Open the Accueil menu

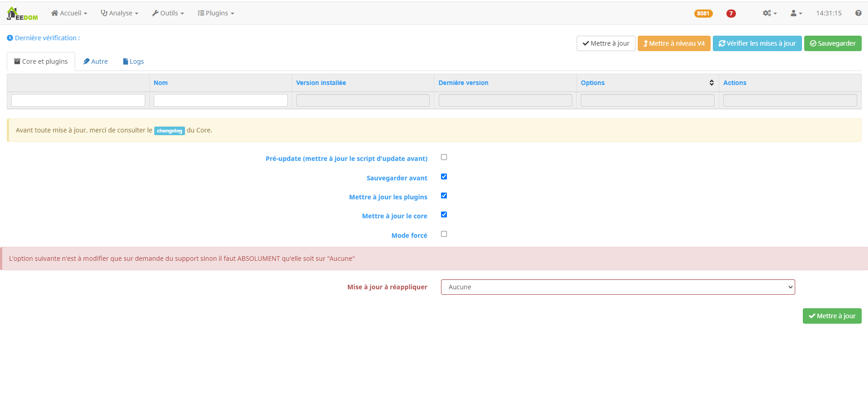point(69,13)
